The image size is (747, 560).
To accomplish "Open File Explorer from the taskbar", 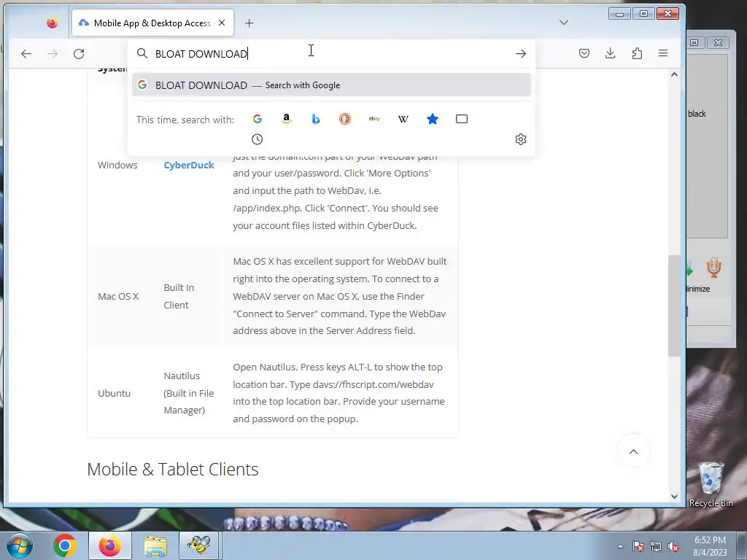I will click(155, 545).
